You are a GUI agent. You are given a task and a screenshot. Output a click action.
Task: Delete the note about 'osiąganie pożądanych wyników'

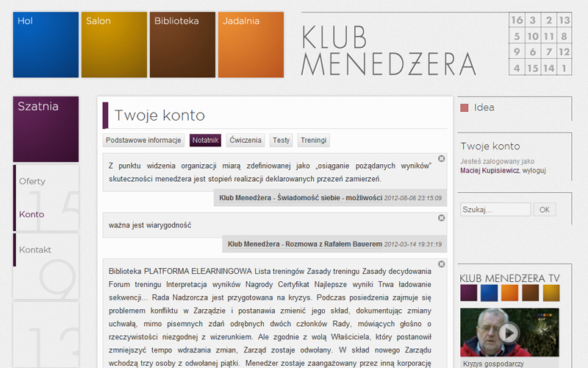click(442, 158)
